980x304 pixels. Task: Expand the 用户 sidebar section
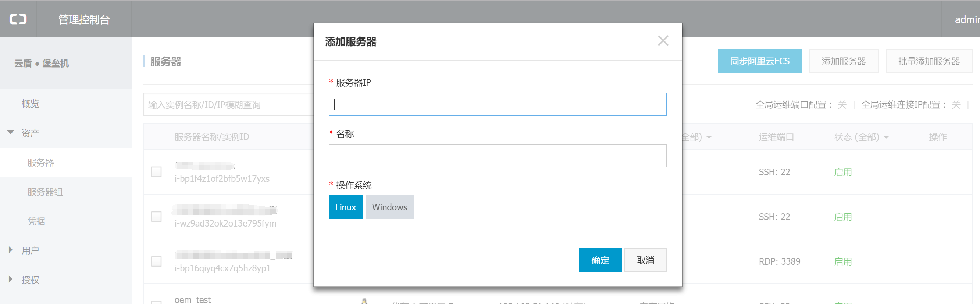point(11,250)
